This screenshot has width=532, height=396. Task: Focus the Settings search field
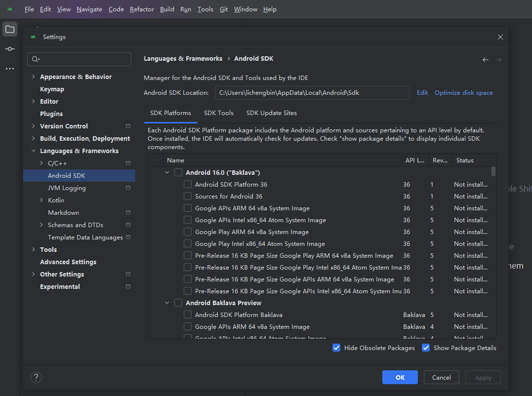coord(80,59)
